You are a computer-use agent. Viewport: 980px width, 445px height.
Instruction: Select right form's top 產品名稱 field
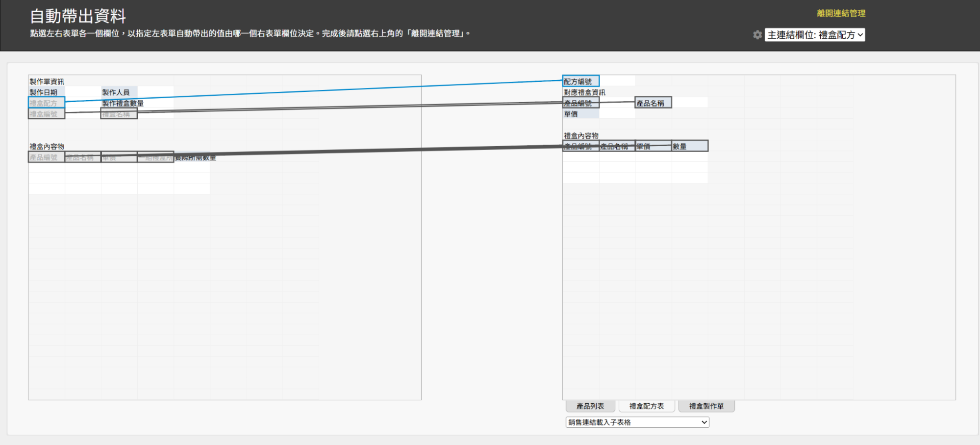653,103
